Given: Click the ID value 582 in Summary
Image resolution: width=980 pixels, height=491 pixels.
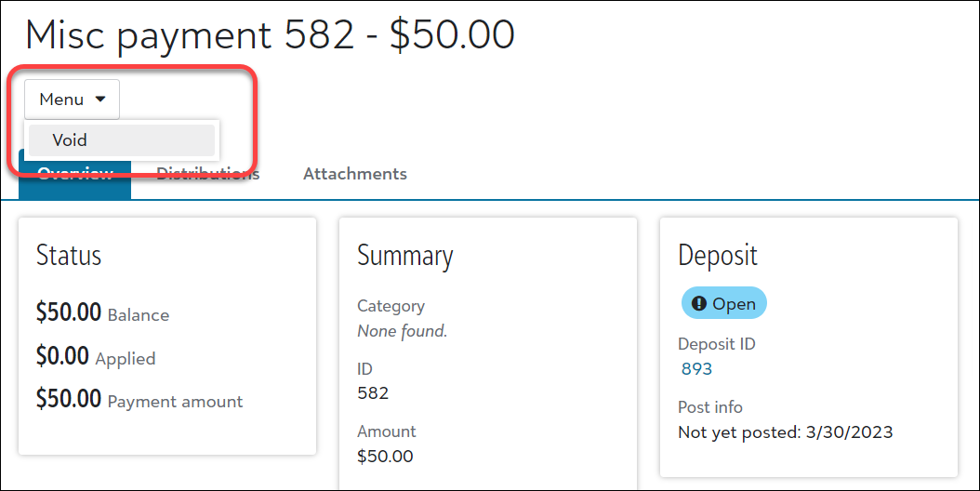Looking at the screenshot, I should tap(373, 393).
